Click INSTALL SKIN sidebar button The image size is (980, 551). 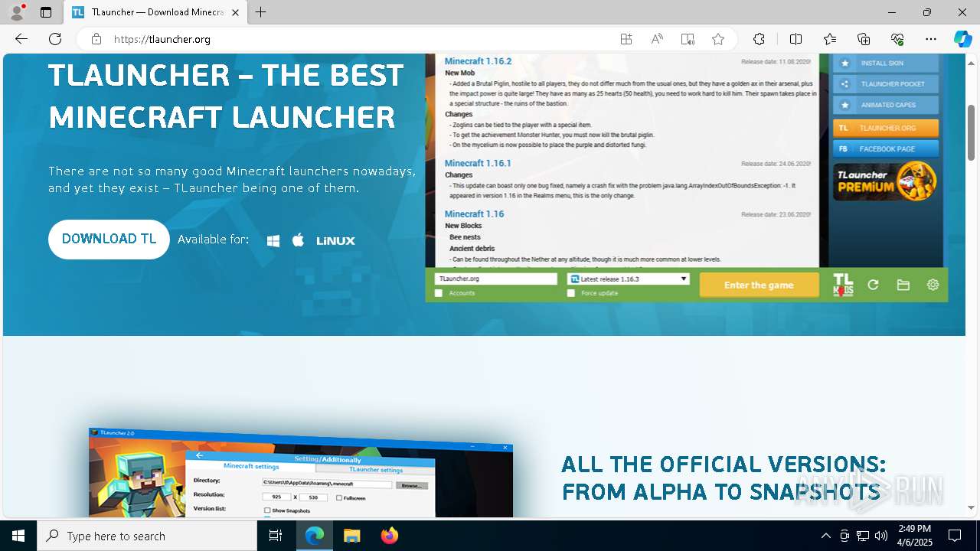[886, 64]
